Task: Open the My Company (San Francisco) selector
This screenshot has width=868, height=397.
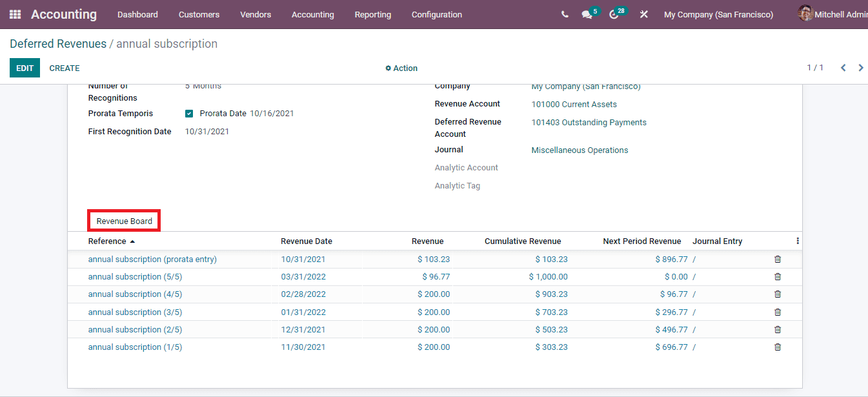Action: tap(718, 14)
